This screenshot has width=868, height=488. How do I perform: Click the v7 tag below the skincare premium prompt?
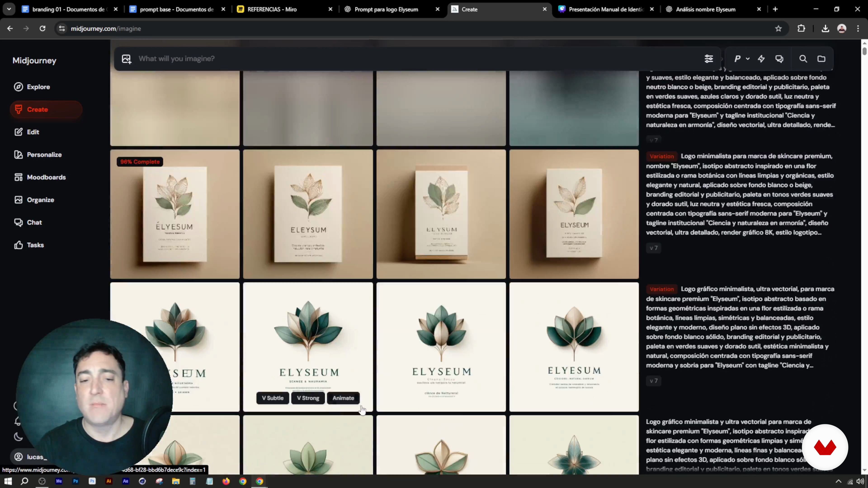[x=654, y=248]
